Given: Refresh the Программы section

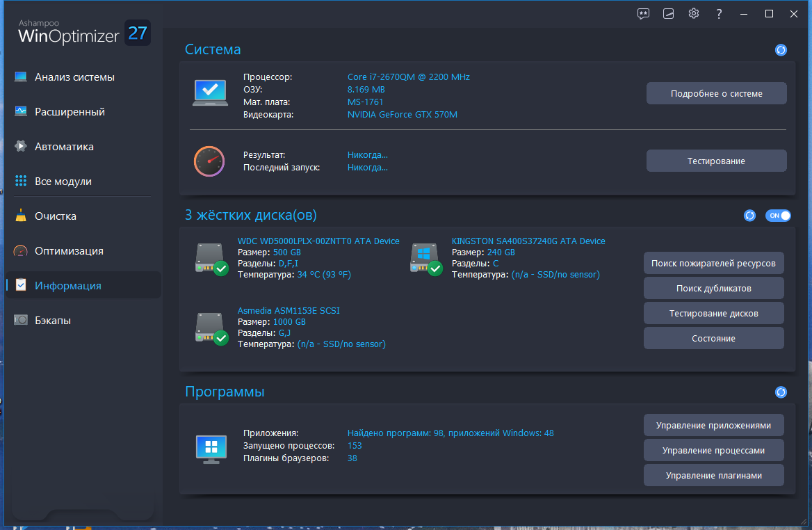Looking at the screenshot, I should click(x=781, y=392).
